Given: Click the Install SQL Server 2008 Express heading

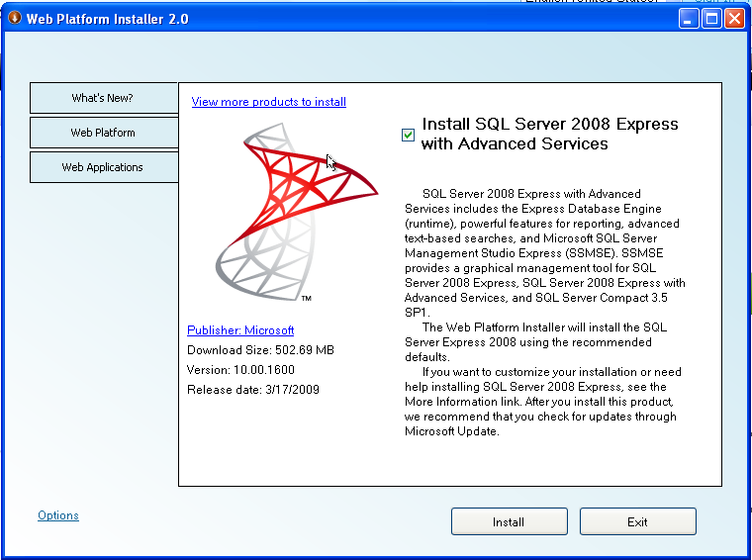Looking at the screenshot, I should click(549, 134).
